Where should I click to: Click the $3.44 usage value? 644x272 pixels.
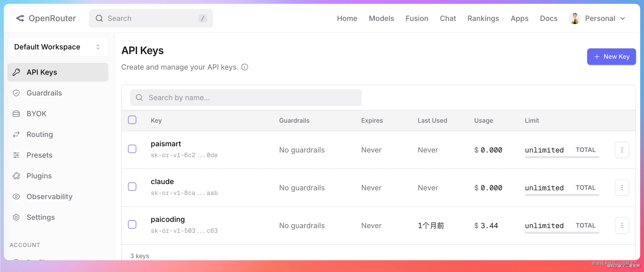486,225
